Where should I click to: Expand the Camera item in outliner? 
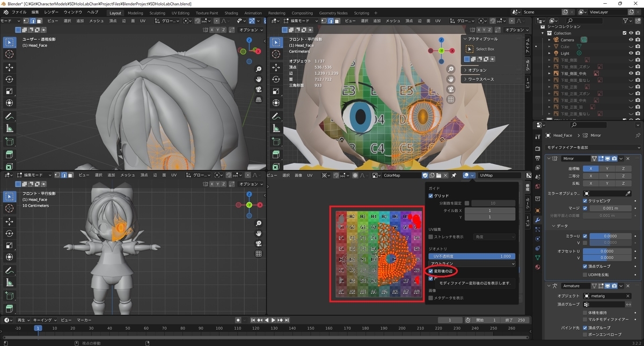(x=550, y=40)
